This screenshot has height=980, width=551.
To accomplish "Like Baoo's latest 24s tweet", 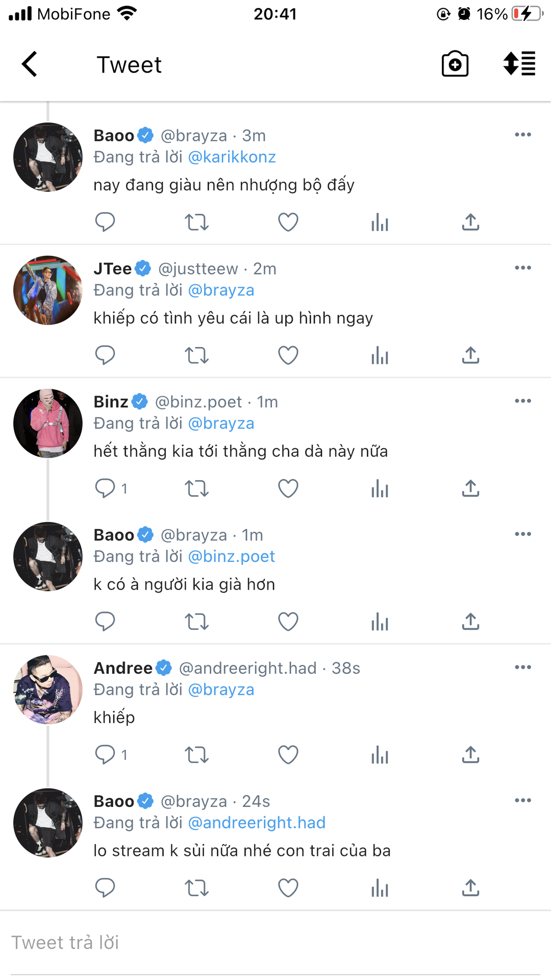I will click(x=288, y=888).
